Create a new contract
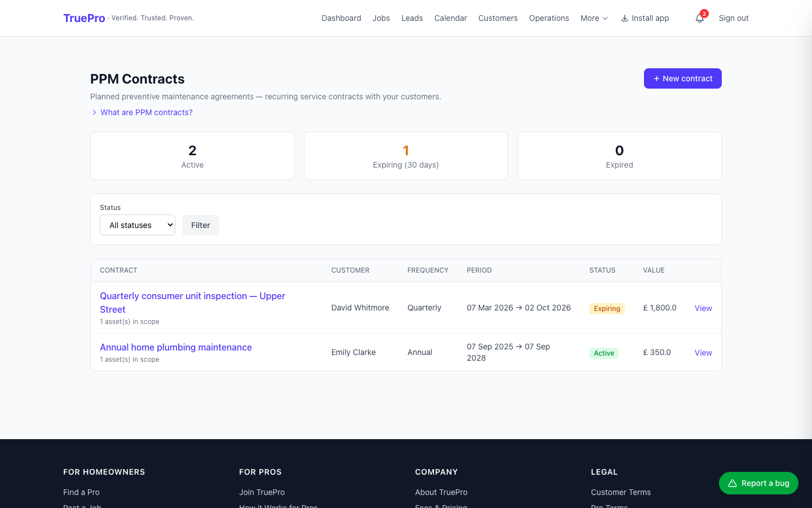The height and width of the screenshot is (508, 812). 683,78
